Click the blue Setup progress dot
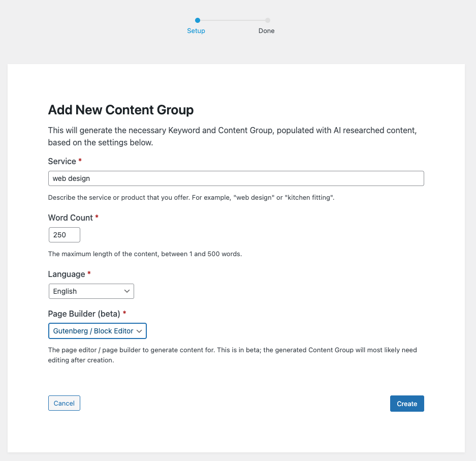The height and width of the screenshot is (461, 476). pyautogui.click(x=198, y=20)
